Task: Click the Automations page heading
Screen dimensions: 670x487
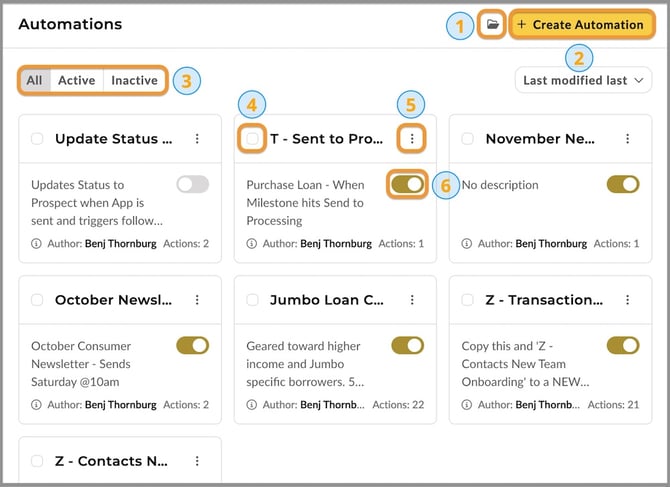Action: tap(70, 24)
